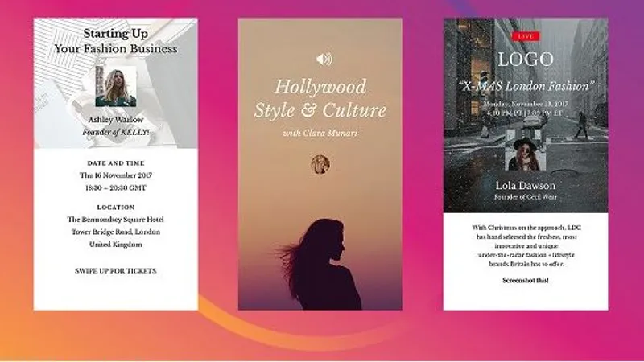Click 'with Clara Munari' subtitle
644x362 pixels.
click(x=320, y=133)
